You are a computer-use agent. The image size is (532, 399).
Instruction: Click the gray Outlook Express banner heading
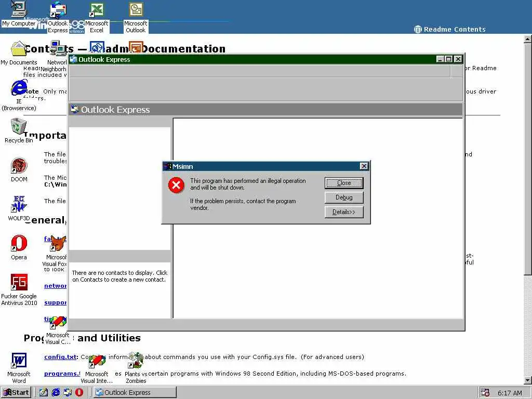(265, 110)
